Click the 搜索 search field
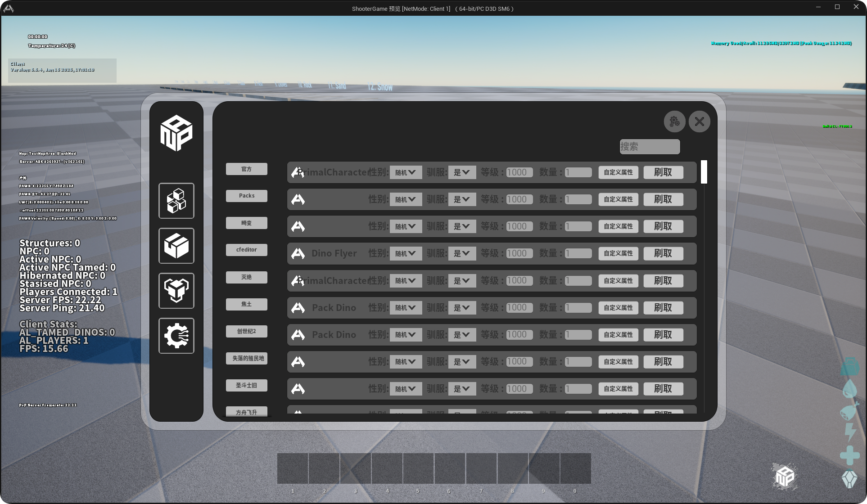Screen dimensions: 867x504 (x=649, y=147)
